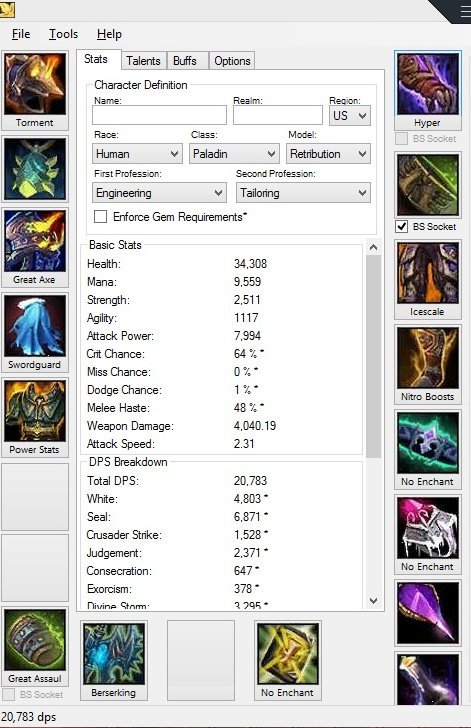
Task: Open the Race dropdown showing Human
Action: [137, 154]
